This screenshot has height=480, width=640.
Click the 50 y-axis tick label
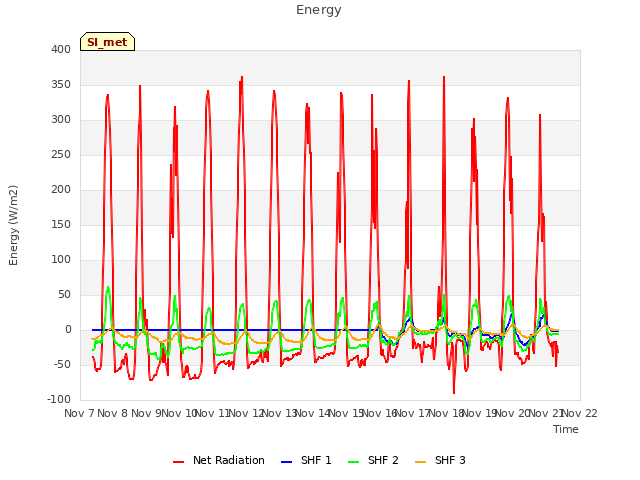tap(64, 295)
